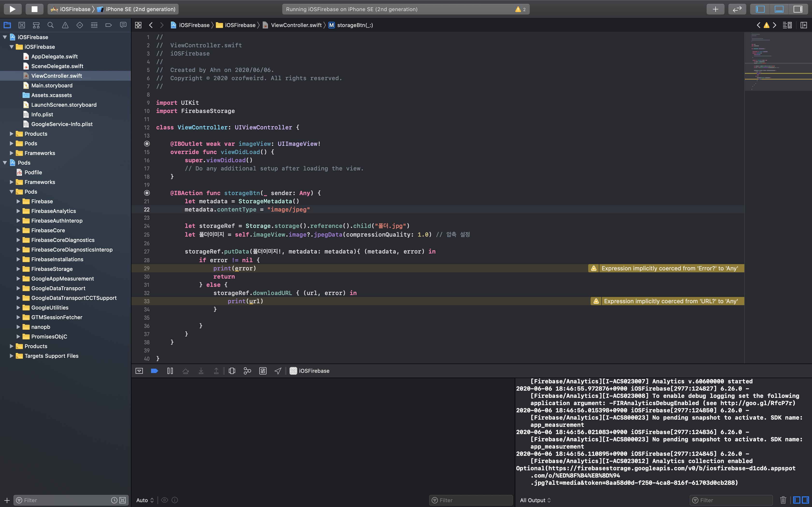Select the ViewController.swift breadcrumb

[x=296, y=25]
